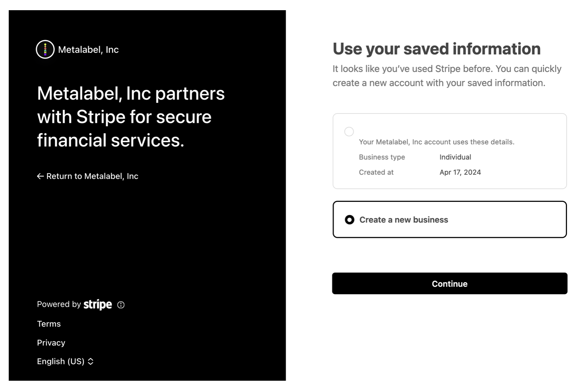The height and width of the screenshot is (392, 583).
Task: Click the Metalabel, Inc name header
Action: point(88,50)
